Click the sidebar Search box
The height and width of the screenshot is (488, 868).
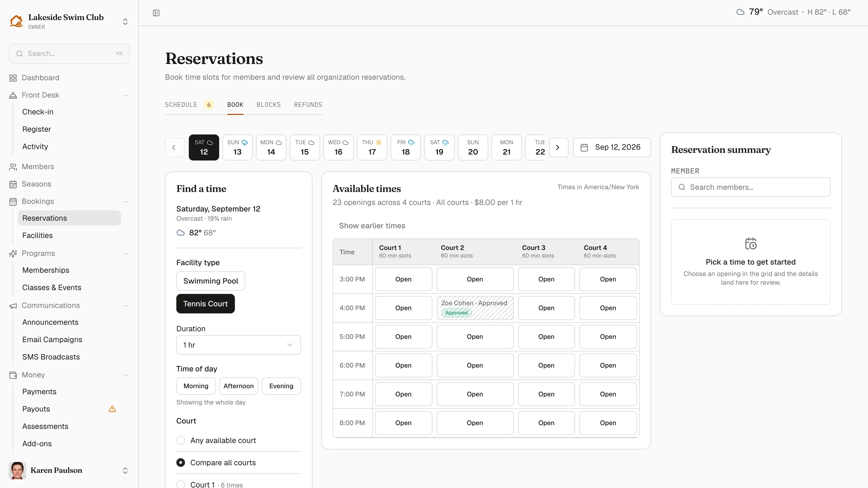click(x=69, y=54)
